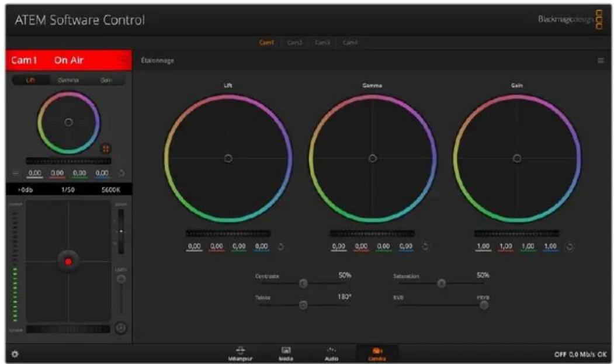This screenshot has width=614, height=364.
Task: Click the small Cam1 color wheel center
Action: coord(68,122)
